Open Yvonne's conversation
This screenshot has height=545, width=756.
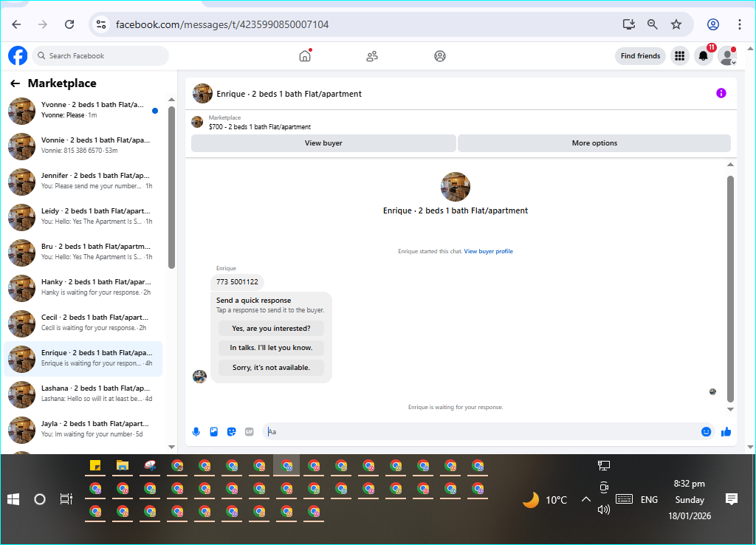coord(83,111)
